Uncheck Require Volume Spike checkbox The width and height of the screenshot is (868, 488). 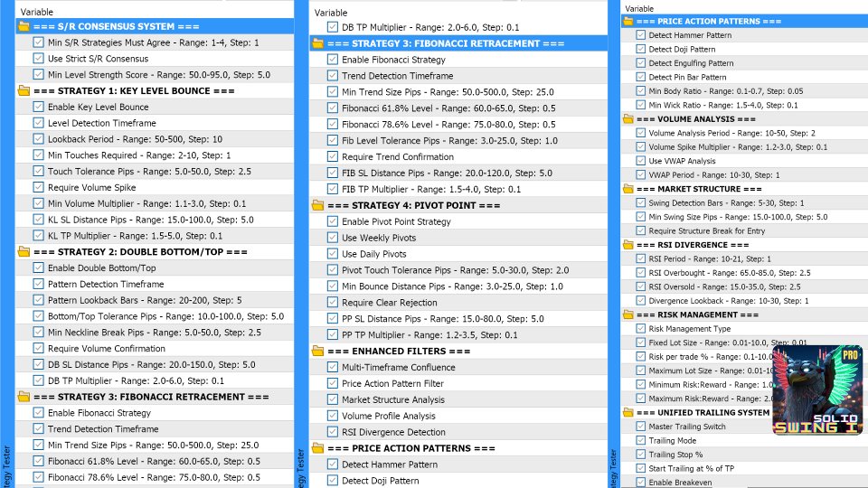38,187
